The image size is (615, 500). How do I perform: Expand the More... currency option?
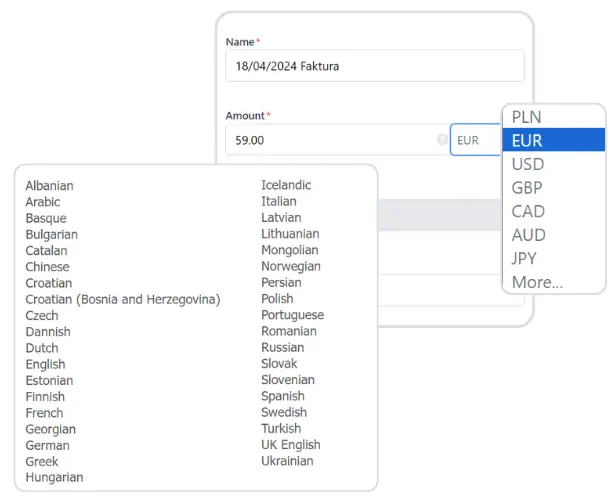click(x=537, y=282)
